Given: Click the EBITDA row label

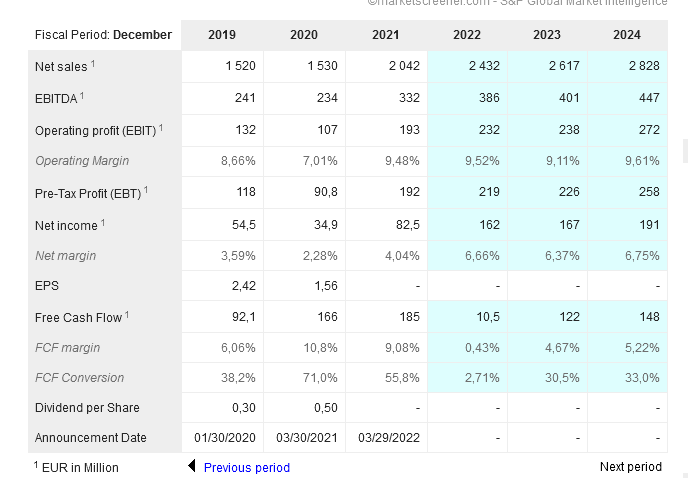Looking at the screenshot, I should click(59, 98).
